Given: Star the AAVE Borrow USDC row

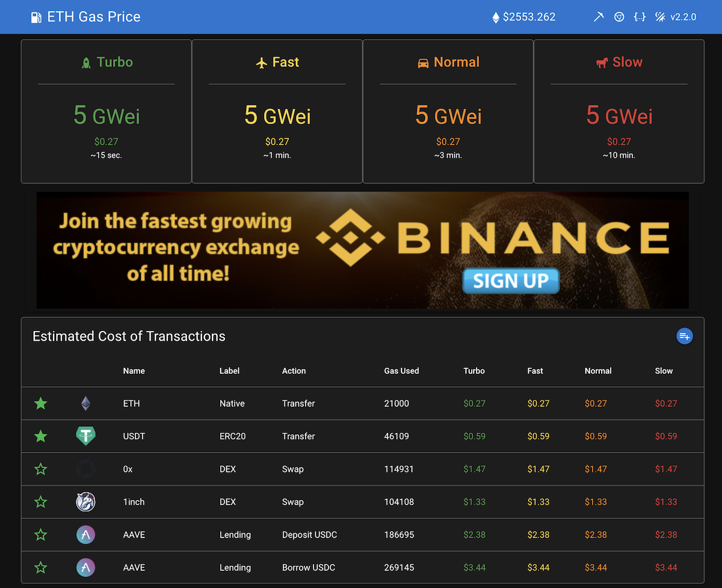Looking at the screenshot, I should pyautogui.click(x=40, y=568).
